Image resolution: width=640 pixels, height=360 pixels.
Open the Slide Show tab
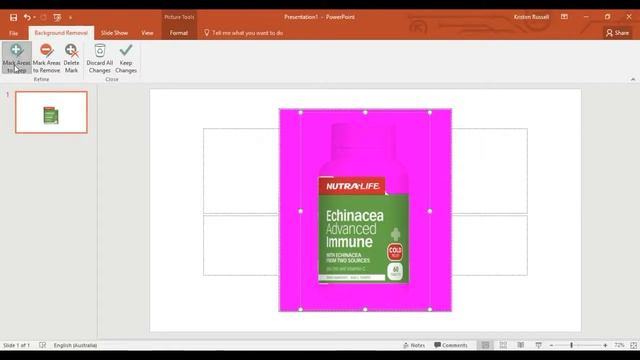point(114,33)
